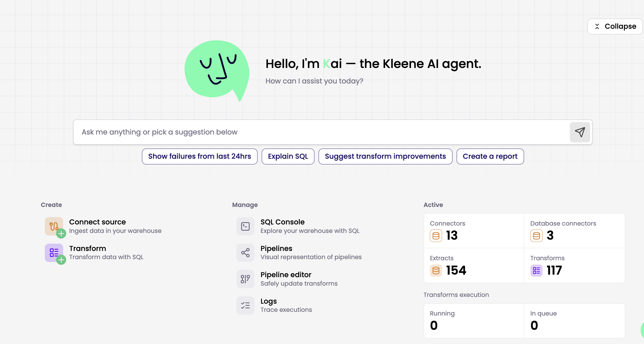Click 'Safely update transforms' description

click(299, 284)
